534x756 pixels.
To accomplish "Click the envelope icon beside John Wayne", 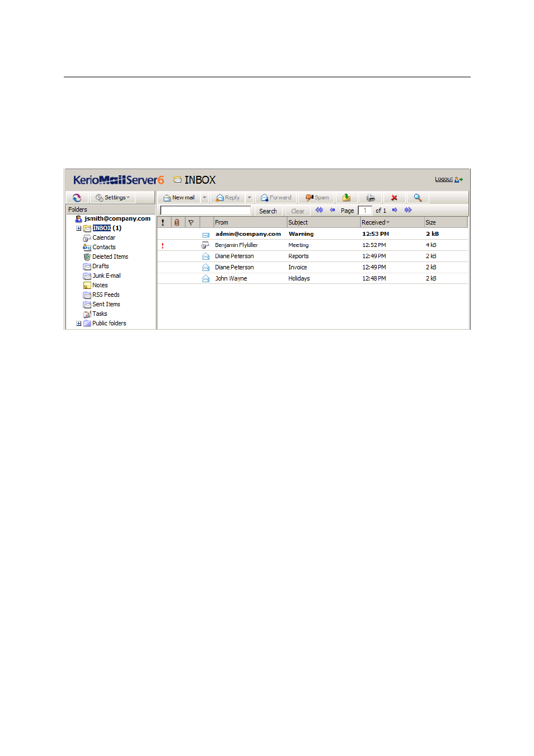I will 205,278.
